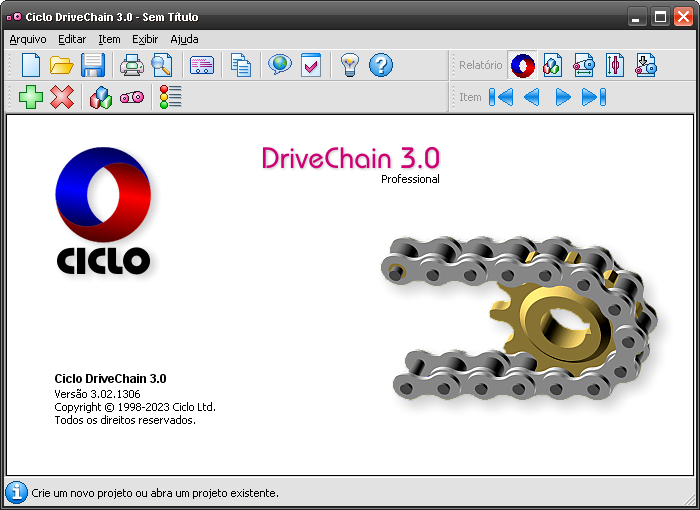Minimize the DriveChain window

click(636, 17)
